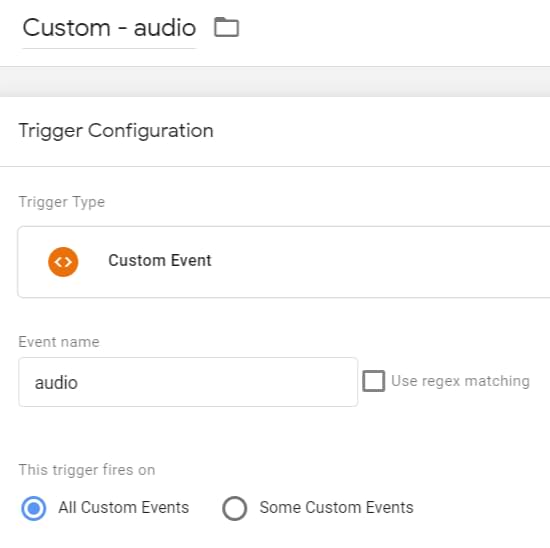This screenshot has height=548, width=550.
Task: Click the Use regex matching label text
Action: point(460,381)
